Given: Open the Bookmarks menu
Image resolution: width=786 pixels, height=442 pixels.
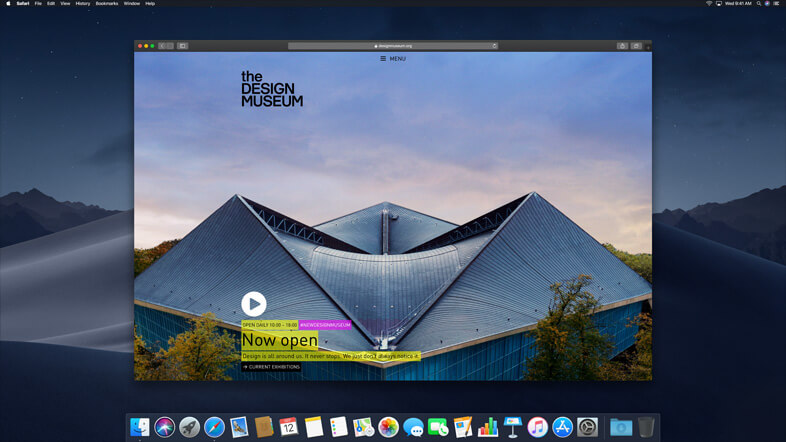Looking at the screenshot, I should click(x=106, y=4).
